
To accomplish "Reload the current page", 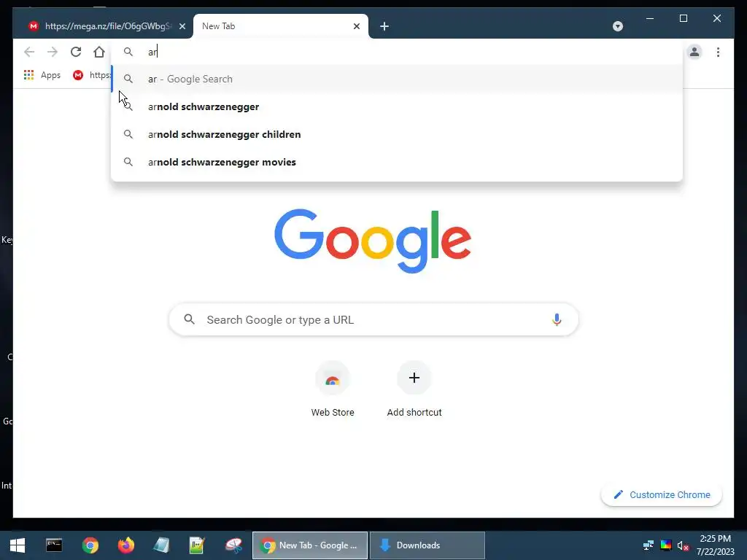I will coord(76,52).
